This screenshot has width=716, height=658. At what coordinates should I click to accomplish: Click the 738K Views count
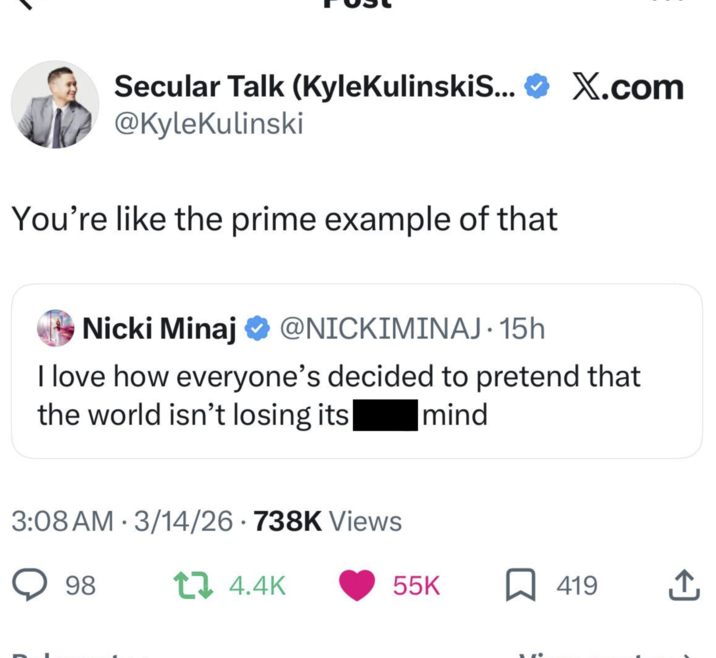(327, 521)
